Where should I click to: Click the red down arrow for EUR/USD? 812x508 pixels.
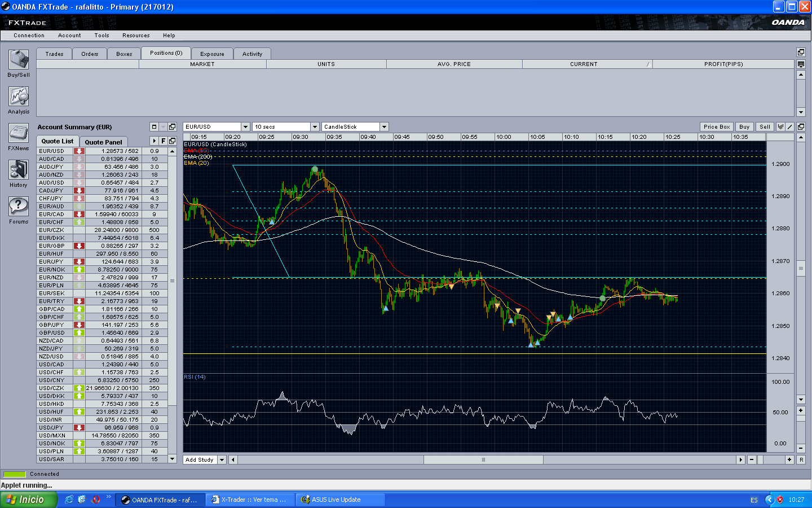point(80,151)
